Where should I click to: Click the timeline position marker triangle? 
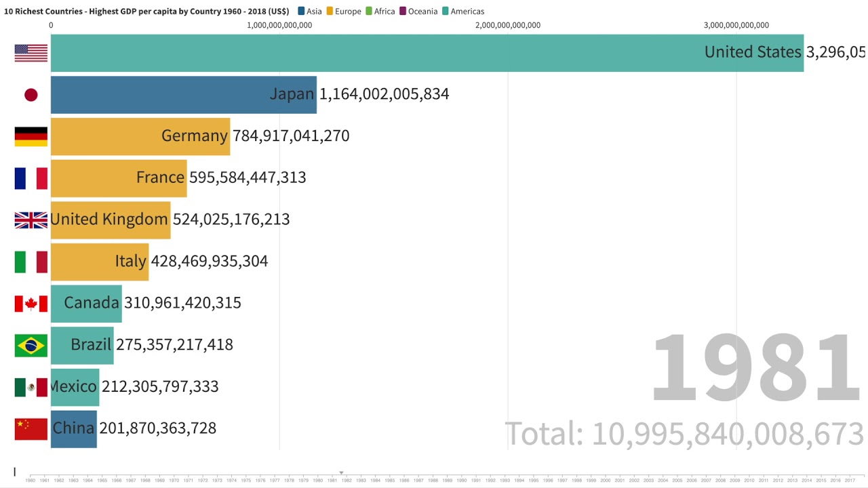click(x=341, y=473)
